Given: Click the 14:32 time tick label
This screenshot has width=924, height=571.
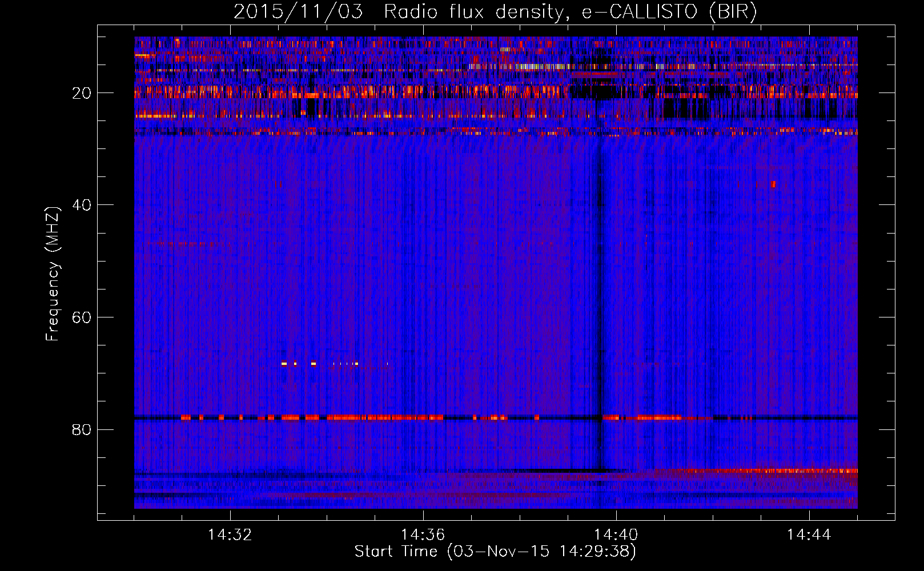Looking at the screenshot, I should (x=230, y=535).
